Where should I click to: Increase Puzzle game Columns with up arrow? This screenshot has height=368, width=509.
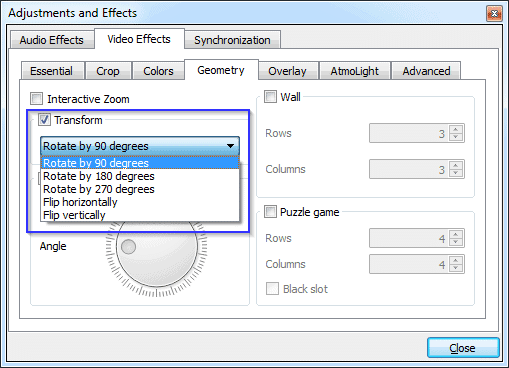coord(456,260)
